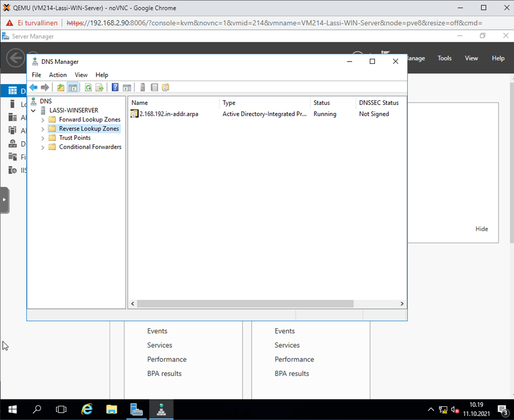514x420 pixels.
Task: Select the DNS role icon in Server Manager sidebar
Action: [13, 144]
